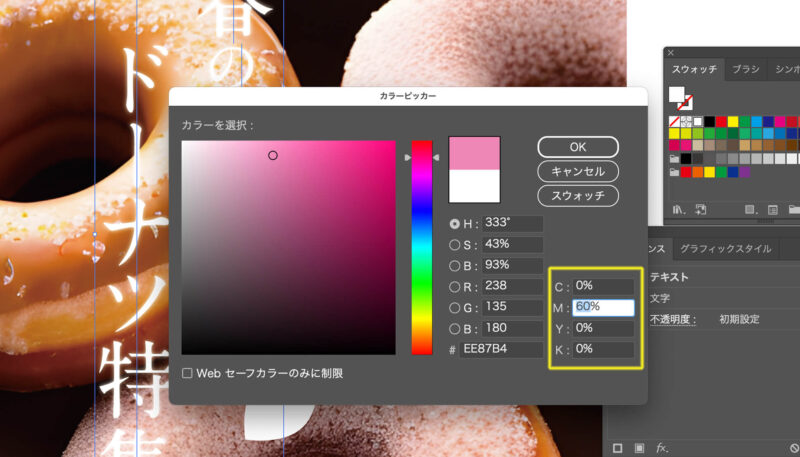Select the テキスト row in appearance panel
The width and height of the screenshot is (800, 457).
point(723,277)
